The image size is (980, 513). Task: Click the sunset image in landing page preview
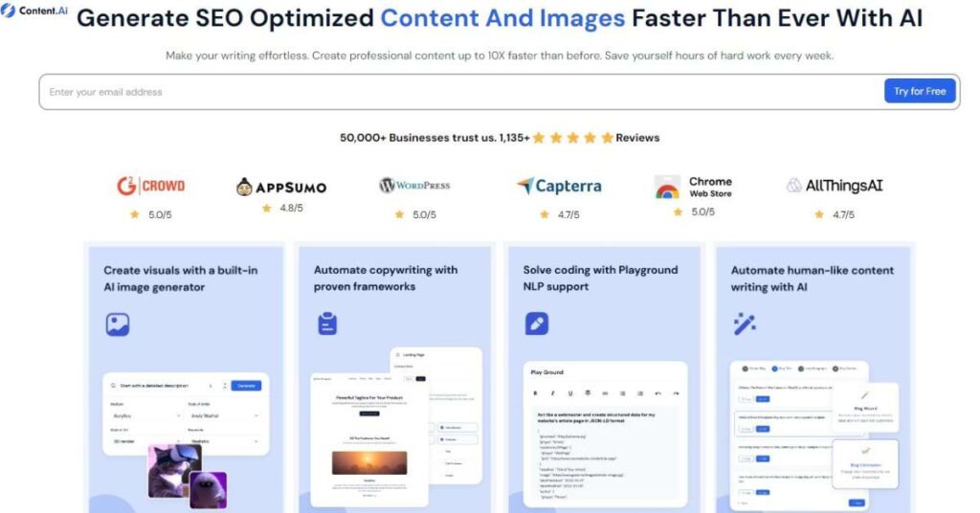[x=369, y=463]
